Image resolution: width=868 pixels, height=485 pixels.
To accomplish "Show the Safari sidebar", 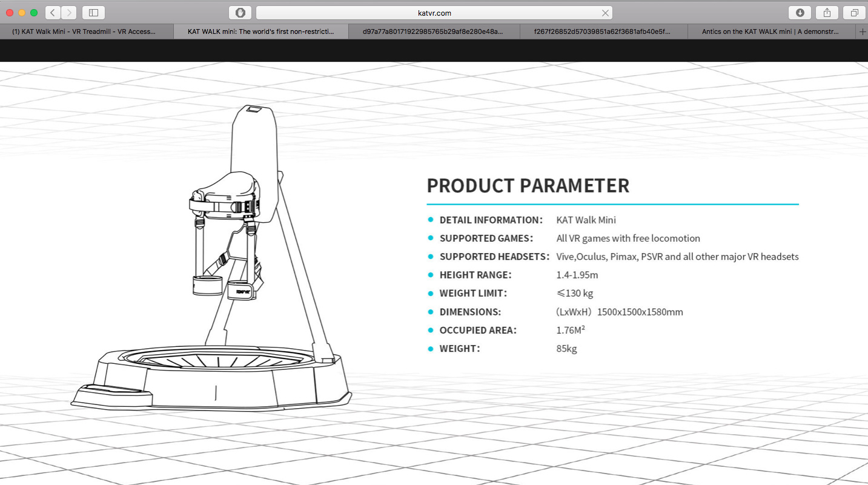I will click(93, 13).
